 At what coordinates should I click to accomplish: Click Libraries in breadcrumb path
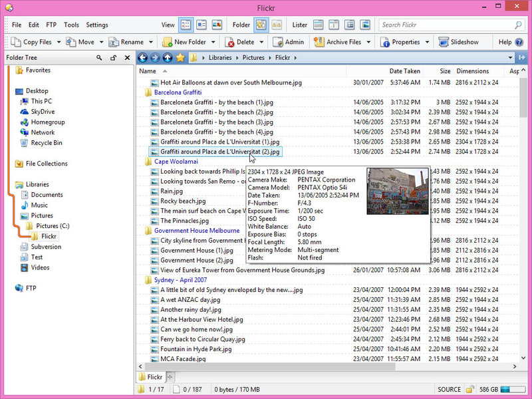pyautogui.click(x=220, y=58)
